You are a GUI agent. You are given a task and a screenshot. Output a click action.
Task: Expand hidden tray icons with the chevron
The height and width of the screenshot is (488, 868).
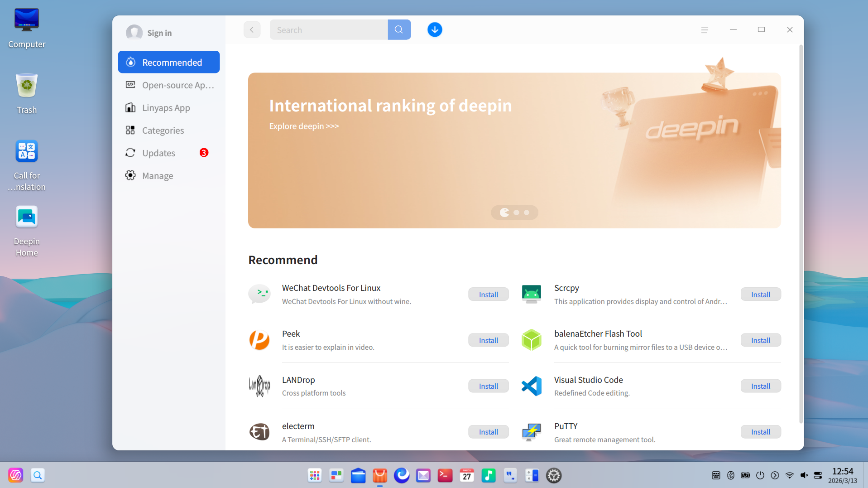[775, 475]
